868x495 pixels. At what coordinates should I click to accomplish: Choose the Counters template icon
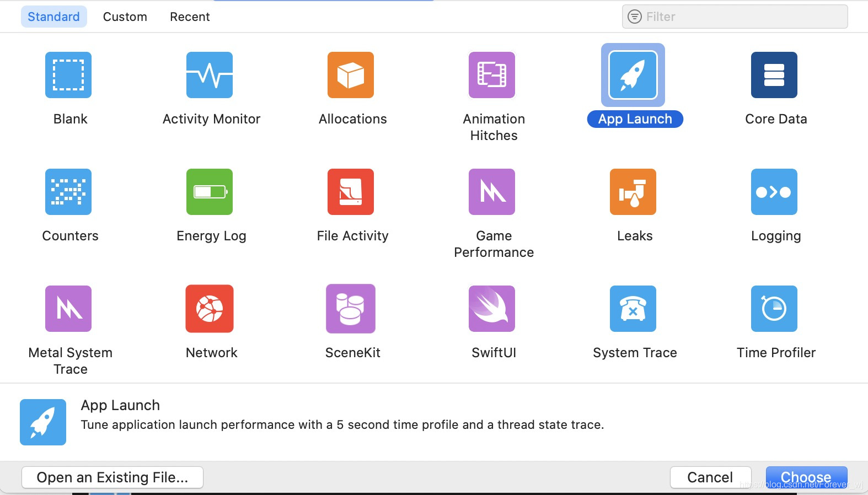[68, 192]
